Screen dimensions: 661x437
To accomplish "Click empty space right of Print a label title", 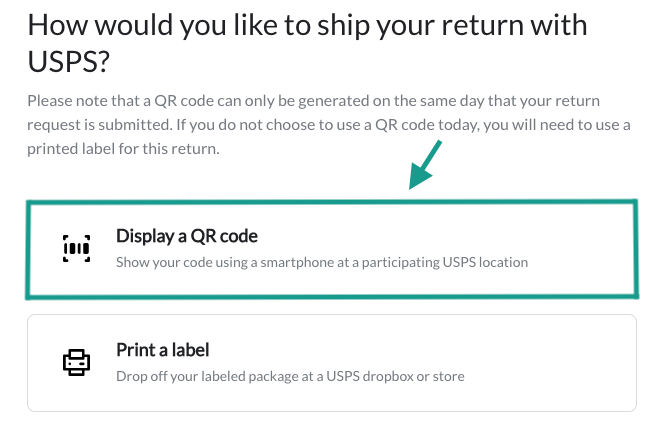I will tap(422, 350).
